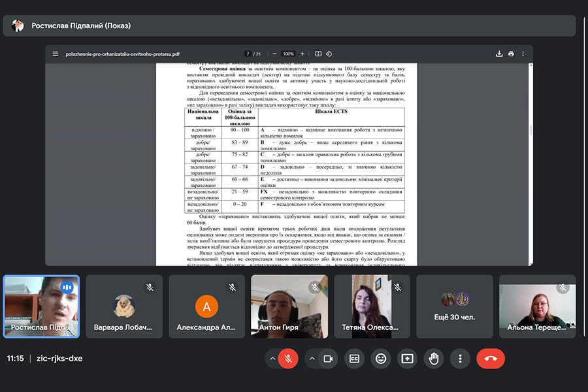Select Варвара Лобач participant tile
Image resolution: width=588 pixels, height=392 pixels.
click(x=124, y=306)
